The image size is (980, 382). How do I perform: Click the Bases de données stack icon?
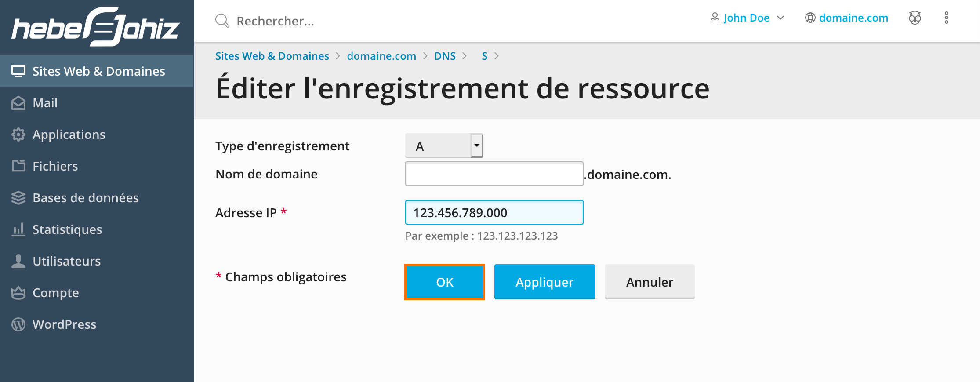point(18,198)
